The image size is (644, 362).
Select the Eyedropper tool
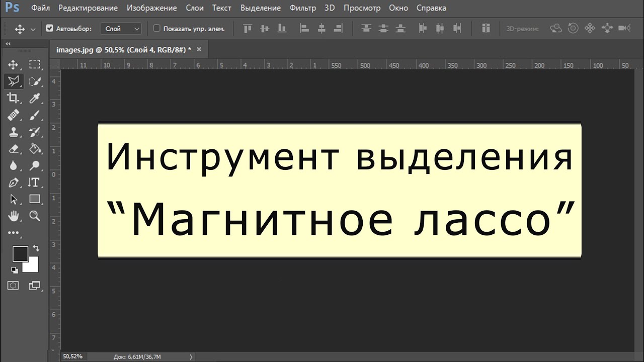[35, 98]
